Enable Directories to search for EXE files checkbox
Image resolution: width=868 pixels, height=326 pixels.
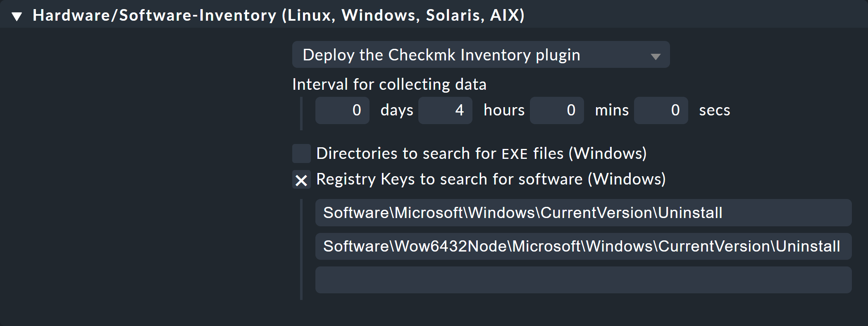301,153
